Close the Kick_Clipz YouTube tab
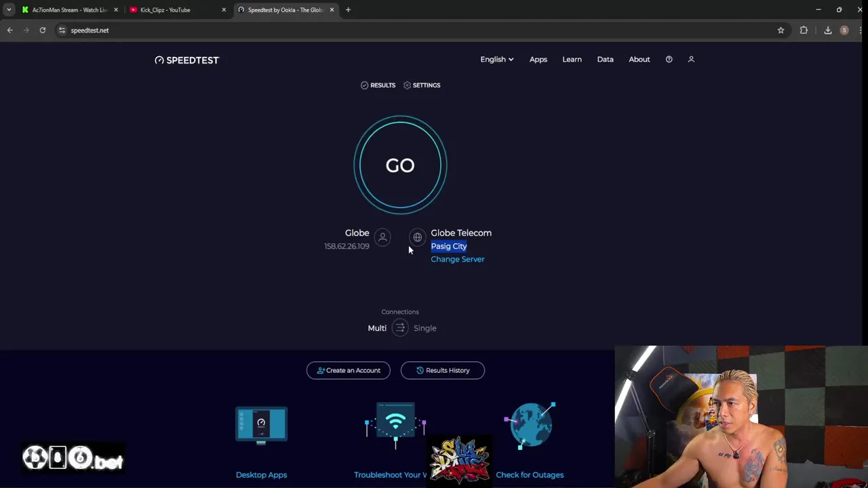The width and height of the screenshot is (868, 488). point(224,10)
